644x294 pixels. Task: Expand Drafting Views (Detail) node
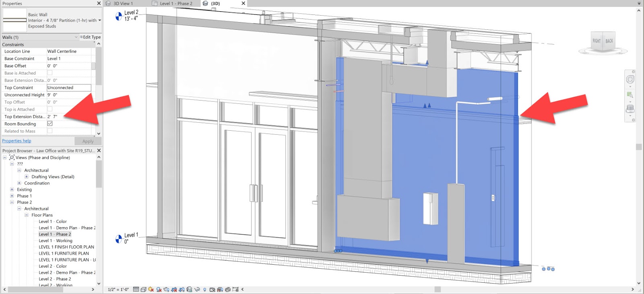(26, 177)
